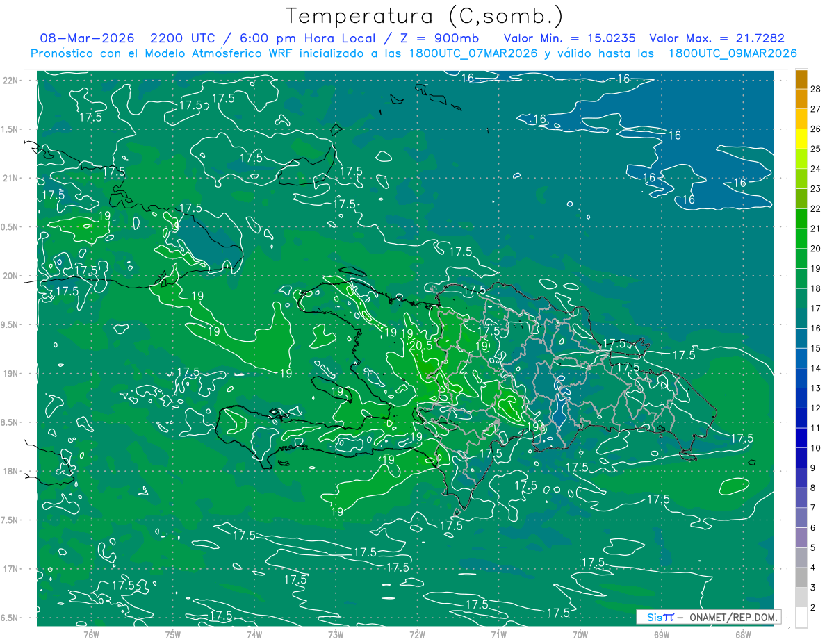Image resolution: width=834 pixels, height=644 pixels.
Task: Click the dark blue legend swatch between 10 and 11
Action: (x=801, y=438)
